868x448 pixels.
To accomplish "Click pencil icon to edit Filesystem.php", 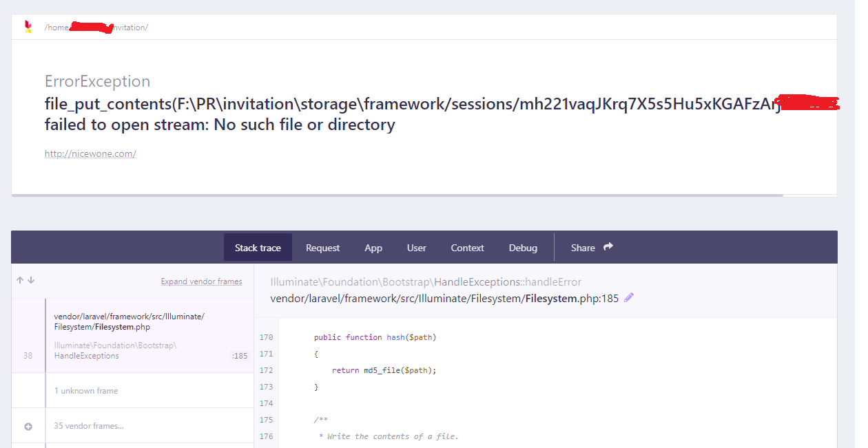I will (x=628, y=298).
